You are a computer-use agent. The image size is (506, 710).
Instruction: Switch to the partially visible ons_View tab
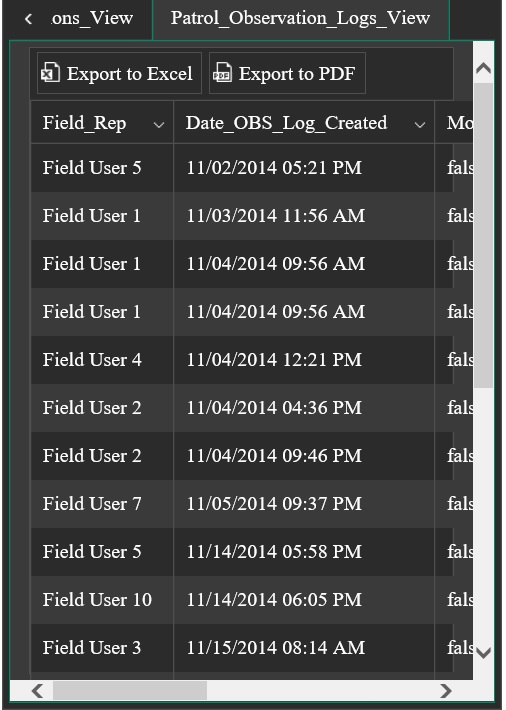tap(92, 19)
